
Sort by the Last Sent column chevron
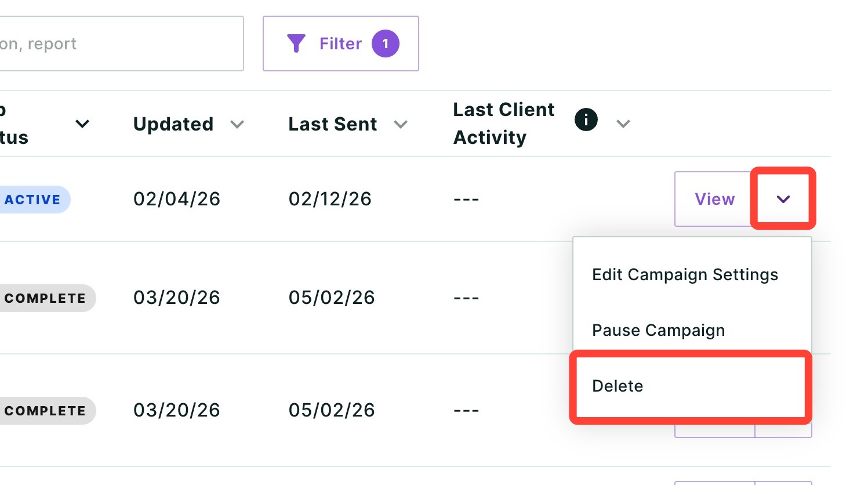coord(401,124)
